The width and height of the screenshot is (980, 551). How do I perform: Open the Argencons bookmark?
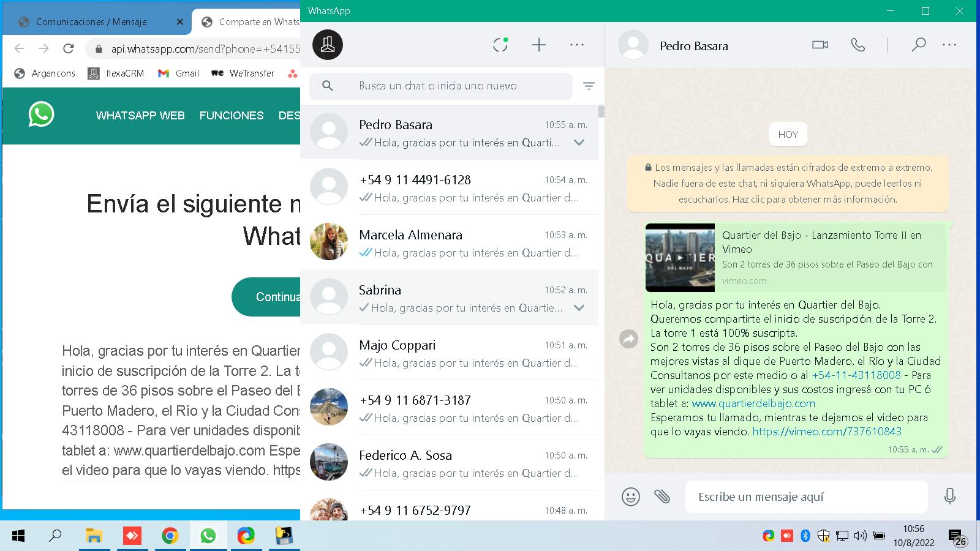coord(45,73)
